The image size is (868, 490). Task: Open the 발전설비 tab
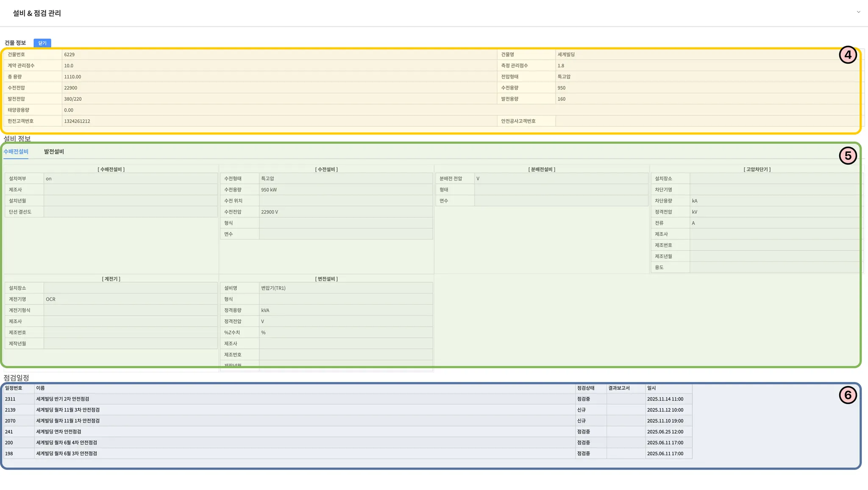click(x=54, y=151)
